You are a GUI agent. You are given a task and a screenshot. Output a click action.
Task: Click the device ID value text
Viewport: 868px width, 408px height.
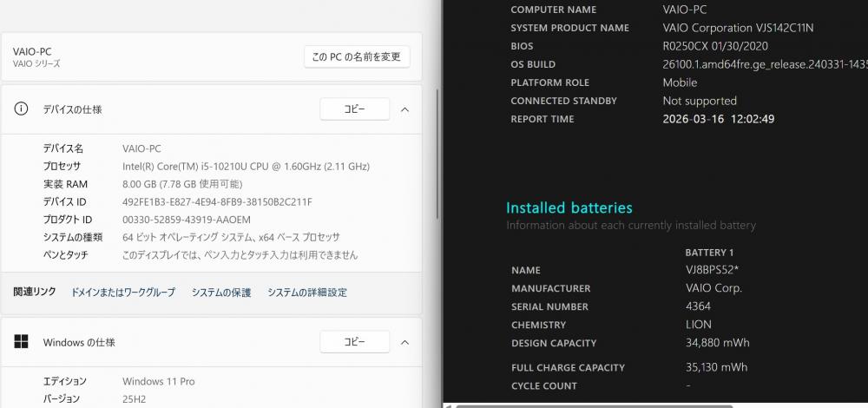click(217, 202)
